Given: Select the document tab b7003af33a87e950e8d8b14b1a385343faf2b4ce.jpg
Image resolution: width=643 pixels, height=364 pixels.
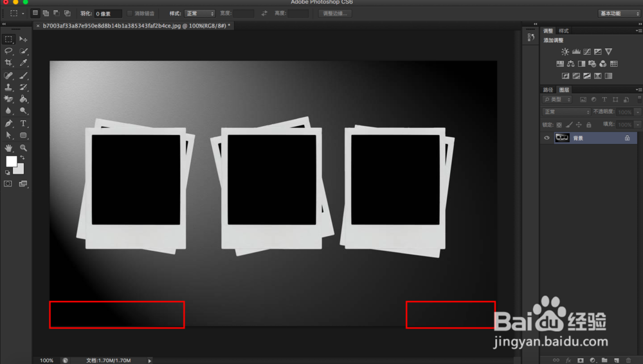Looking at the screenshot, I should pyautogui.click(x=134, y=26).
